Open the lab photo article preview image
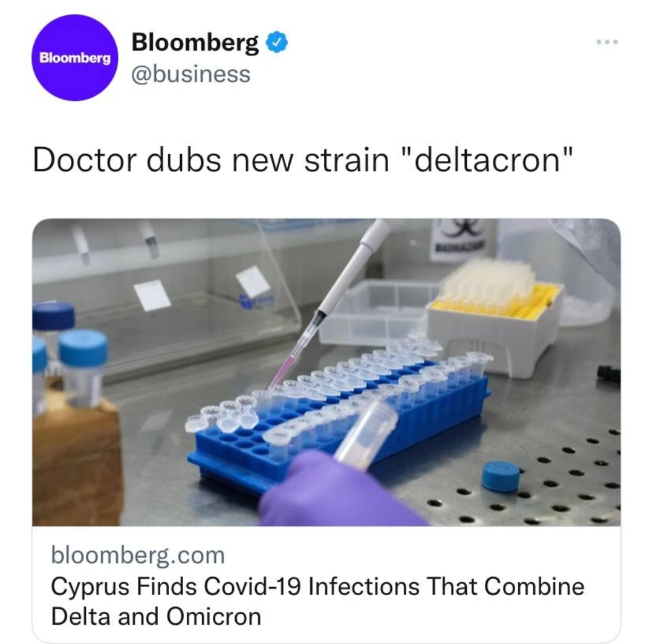The image size is (653, 644). click(x=326, y=372)
